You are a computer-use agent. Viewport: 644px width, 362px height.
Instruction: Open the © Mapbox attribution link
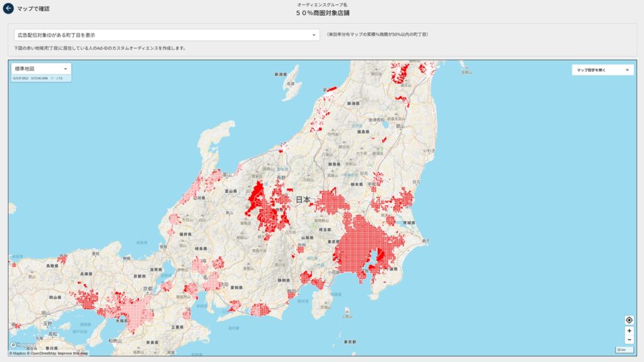click(x=17, y=353)
